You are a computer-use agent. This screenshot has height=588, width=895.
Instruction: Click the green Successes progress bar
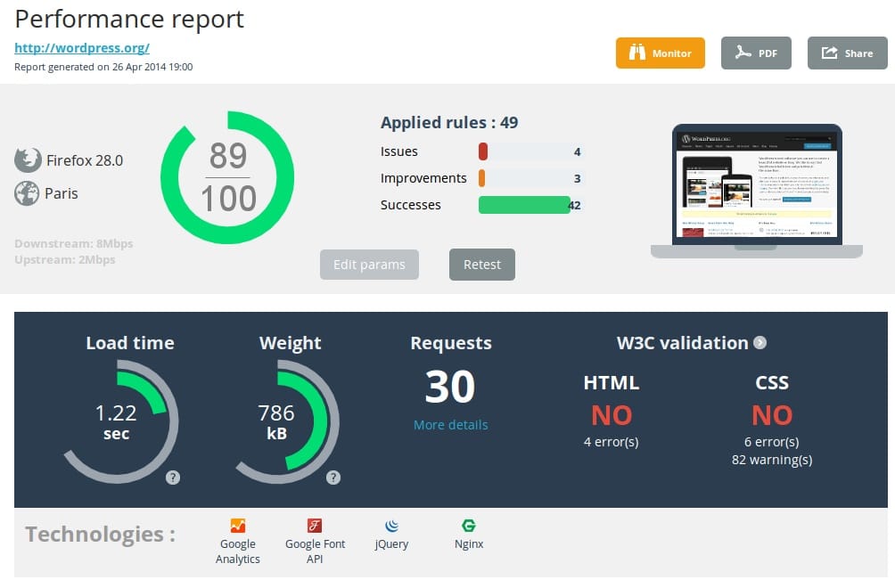[x=522, y=205]
